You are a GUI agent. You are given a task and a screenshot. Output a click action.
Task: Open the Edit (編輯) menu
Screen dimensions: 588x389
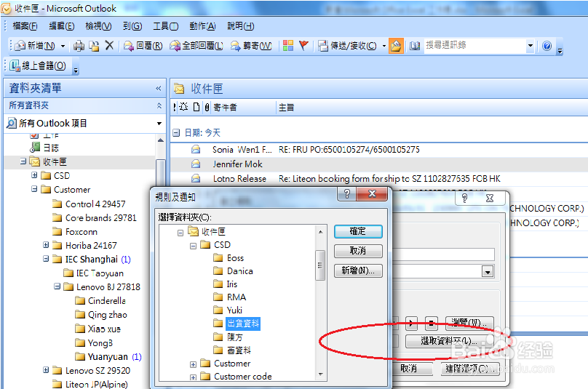(62, 26)
